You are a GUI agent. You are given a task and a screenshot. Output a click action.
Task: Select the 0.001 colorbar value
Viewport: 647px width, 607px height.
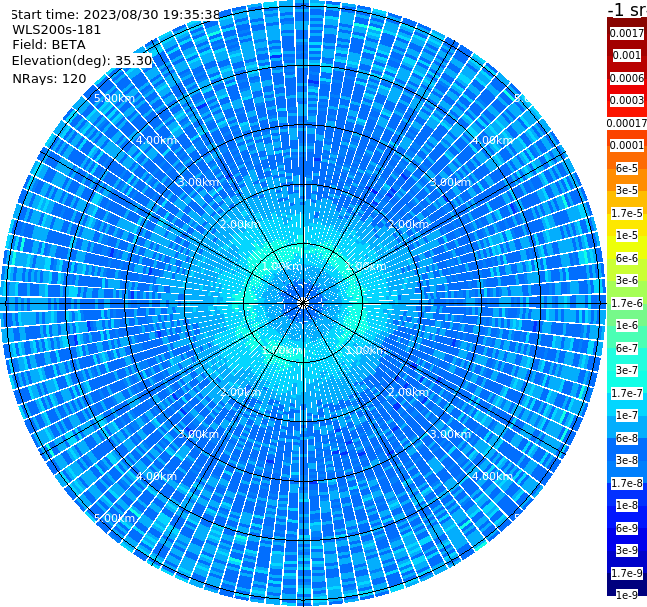[627, 55]
